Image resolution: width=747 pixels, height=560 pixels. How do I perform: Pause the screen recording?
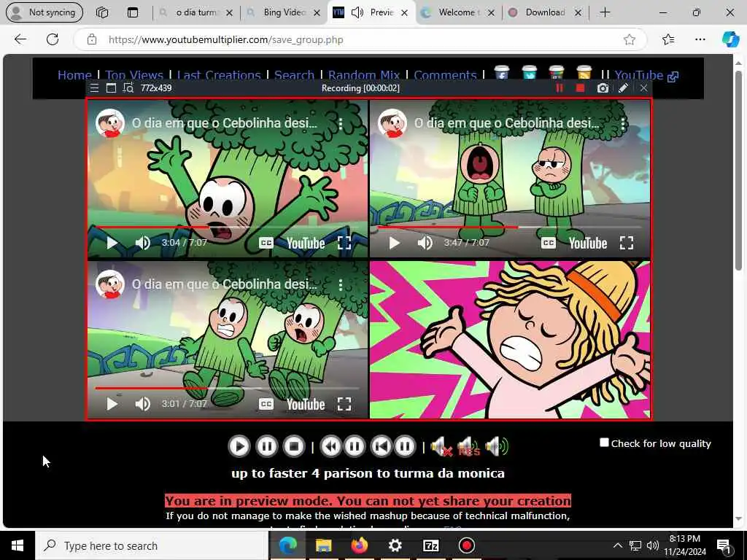tap(560, 88)
